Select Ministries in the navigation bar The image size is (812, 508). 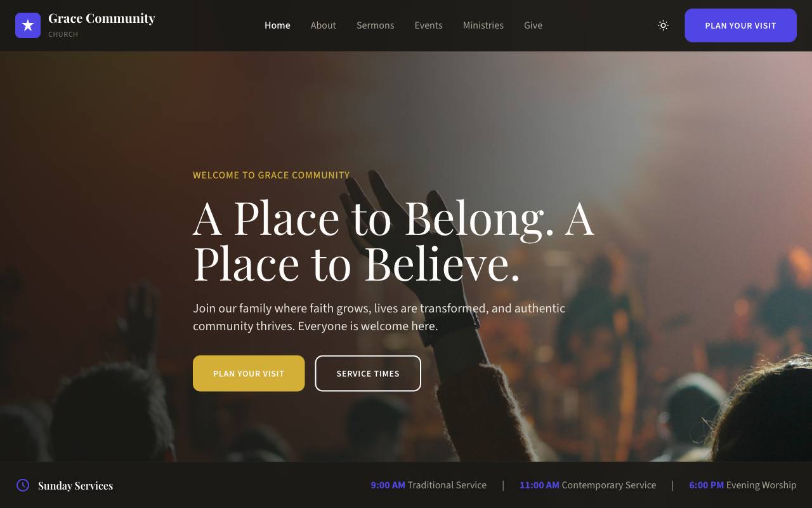483,25
